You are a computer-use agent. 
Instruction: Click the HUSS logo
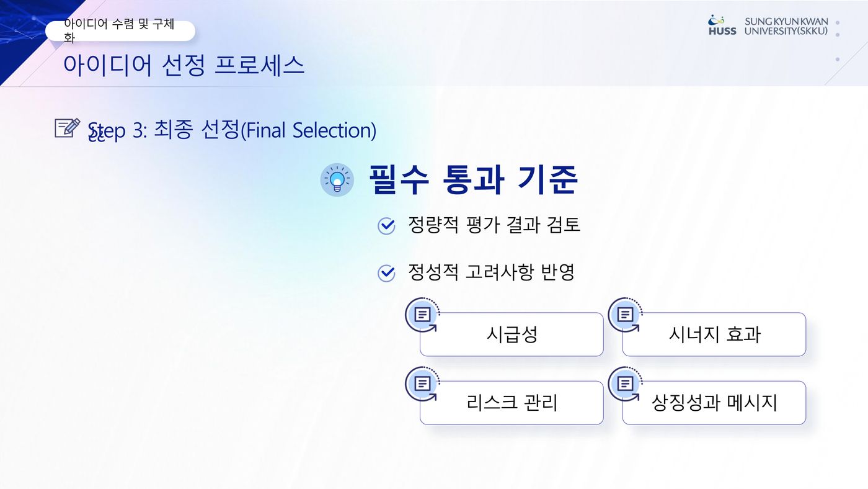pos(722,25)
